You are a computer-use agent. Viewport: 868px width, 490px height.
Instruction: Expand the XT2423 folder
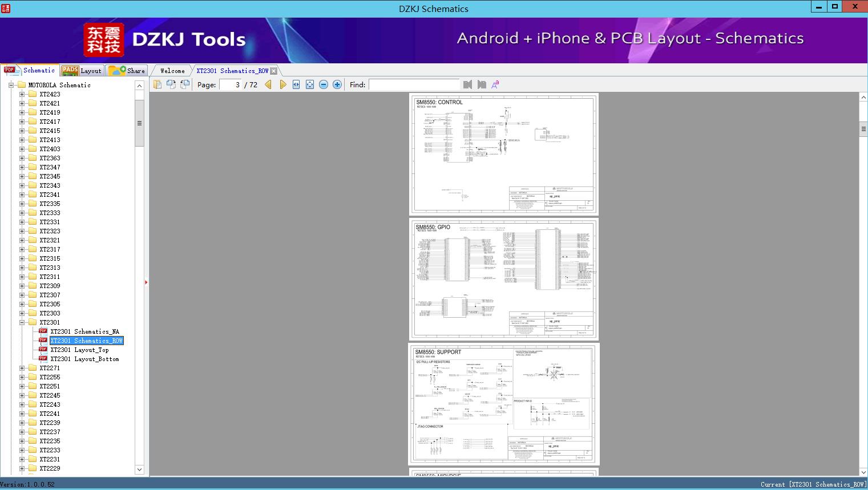[x=22, y=94]
